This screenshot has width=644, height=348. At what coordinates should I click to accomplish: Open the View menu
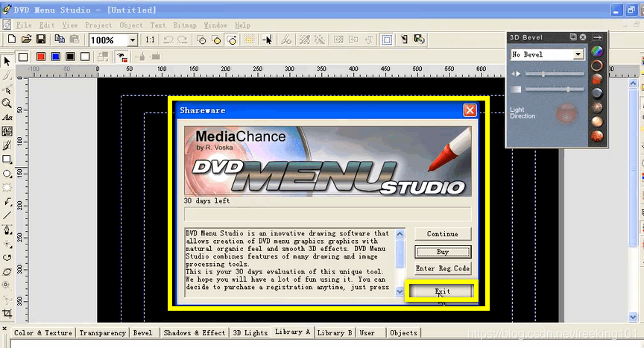point(70,25)
